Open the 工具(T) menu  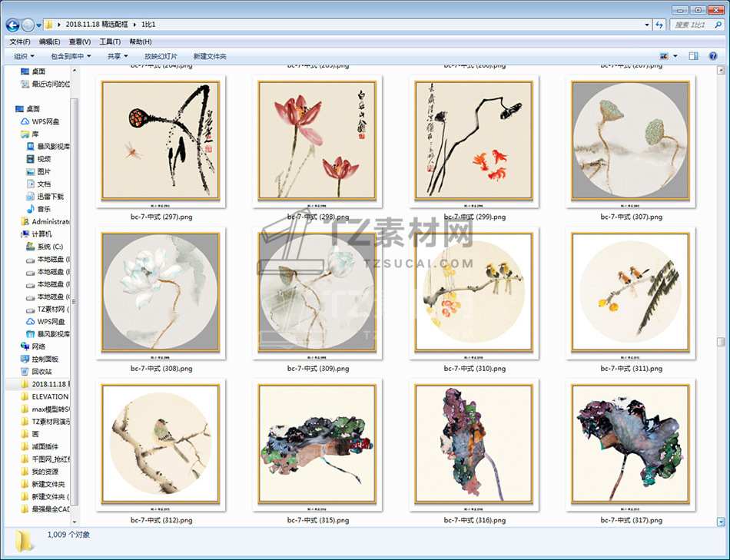click(110, 41)
